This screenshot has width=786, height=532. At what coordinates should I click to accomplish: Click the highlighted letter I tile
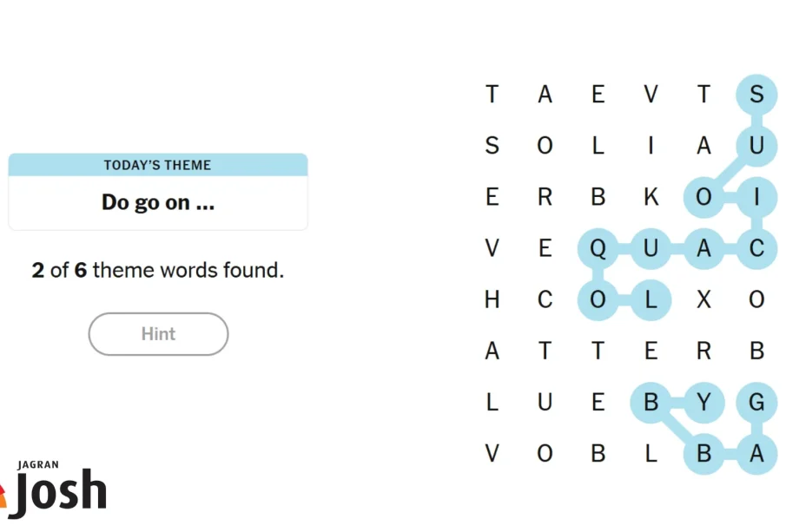point(756,197)
